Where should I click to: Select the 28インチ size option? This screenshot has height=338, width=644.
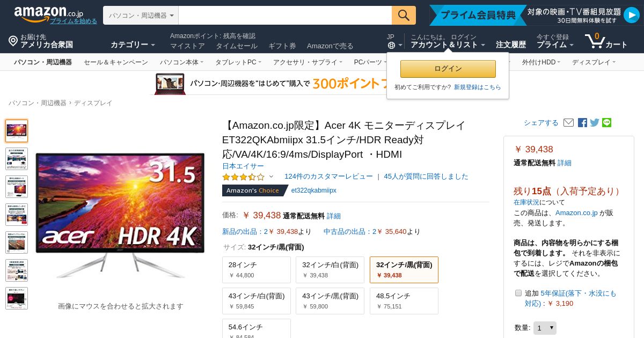click(257, 270)
